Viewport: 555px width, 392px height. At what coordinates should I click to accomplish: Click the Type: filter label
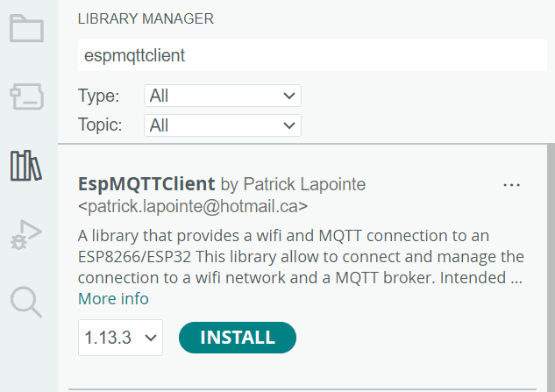99,96
